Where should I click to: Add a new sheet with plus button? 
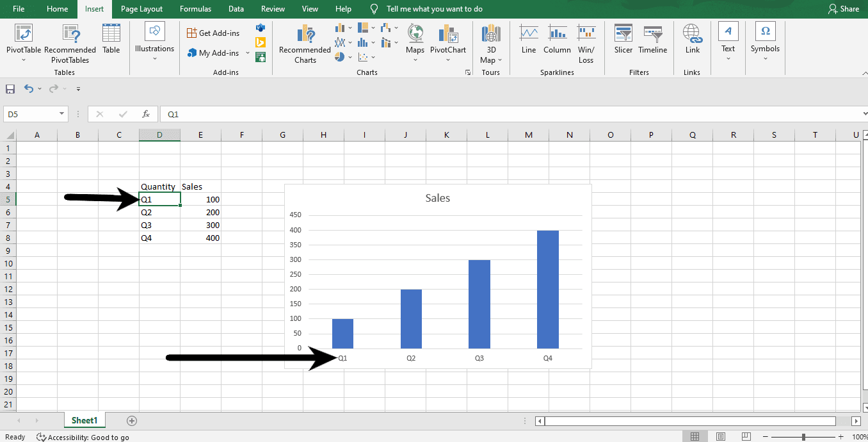pos(132,421)
